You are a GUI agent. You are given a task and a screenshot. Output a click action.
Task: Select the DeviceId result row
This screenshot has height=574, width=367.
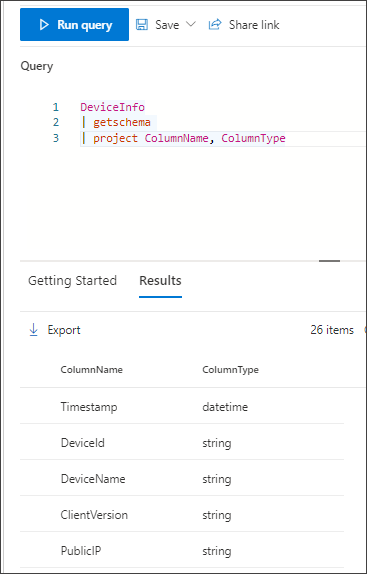182,443
